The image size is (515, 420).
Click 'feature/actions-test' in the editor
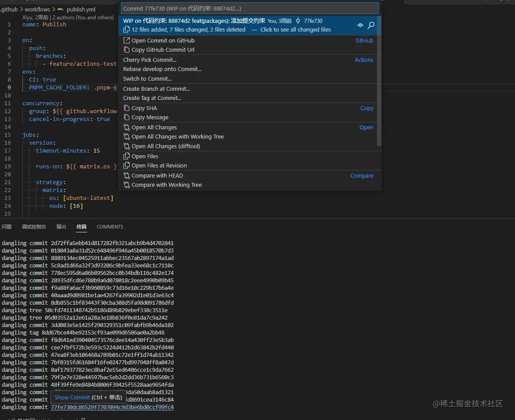(83, 64)
